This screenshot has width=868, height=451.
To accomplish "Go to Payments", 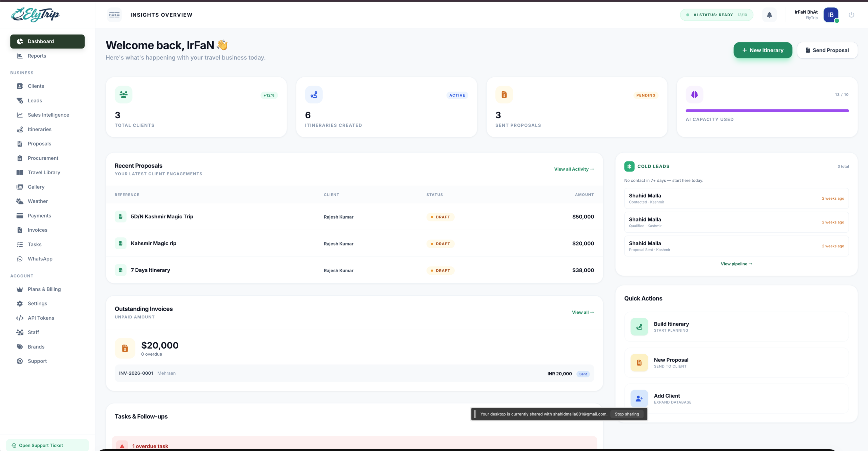I will tap(47, 216).
